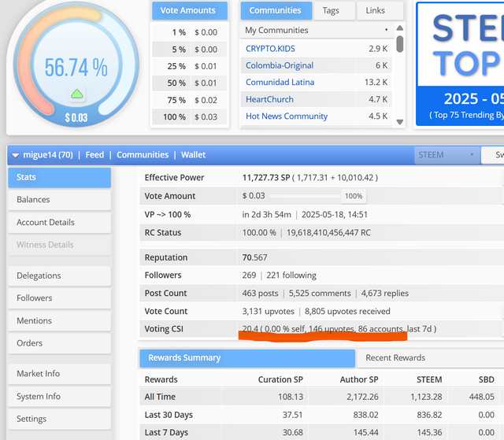The height and width of the screenshot is (440, 504).
Task: Click the 5,525 comments count
Action: (320, 294)
